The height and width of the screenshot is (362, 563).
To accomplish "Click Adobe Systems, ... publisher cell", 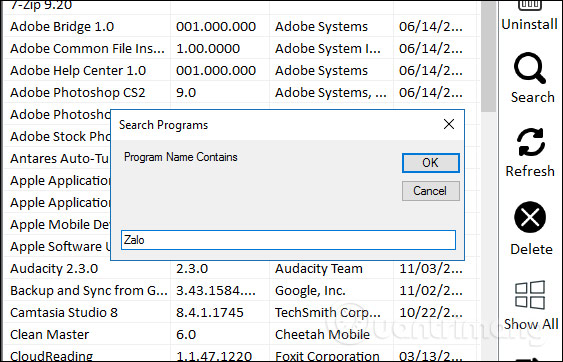I will [x=331, y=93].
